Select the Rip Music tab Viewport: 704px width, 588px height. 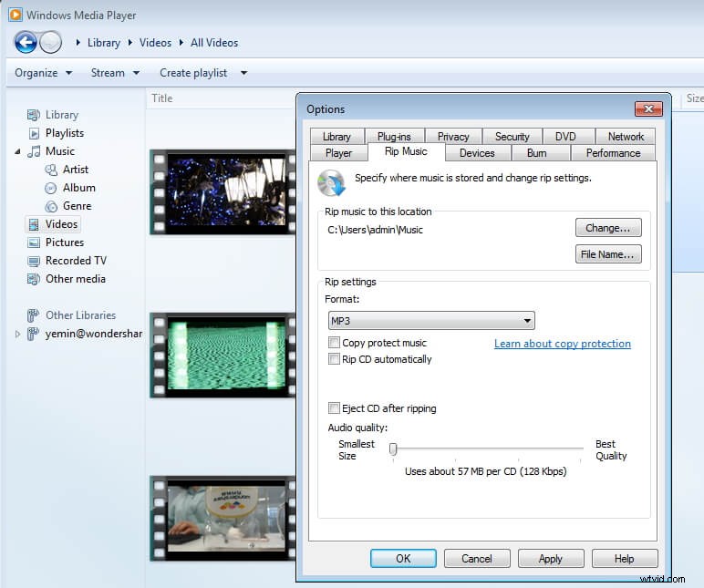point(406,151)
